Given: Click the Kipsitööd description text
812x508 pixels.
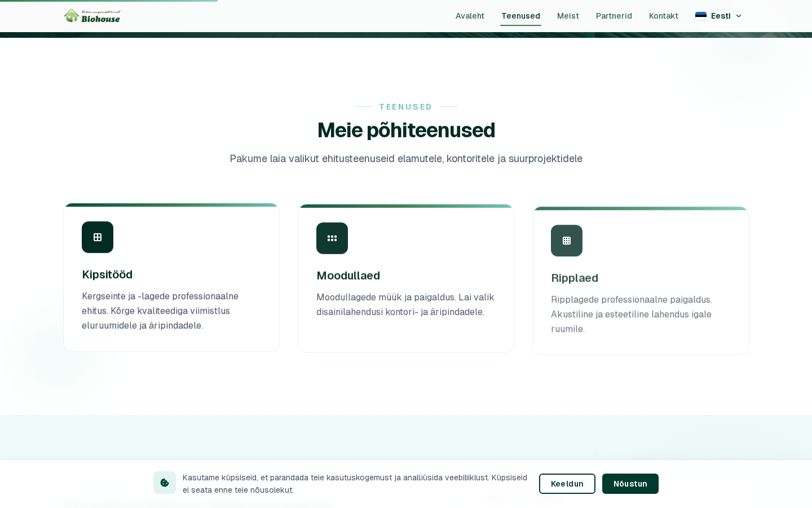Looking at the screenshot, I should 160,311.
